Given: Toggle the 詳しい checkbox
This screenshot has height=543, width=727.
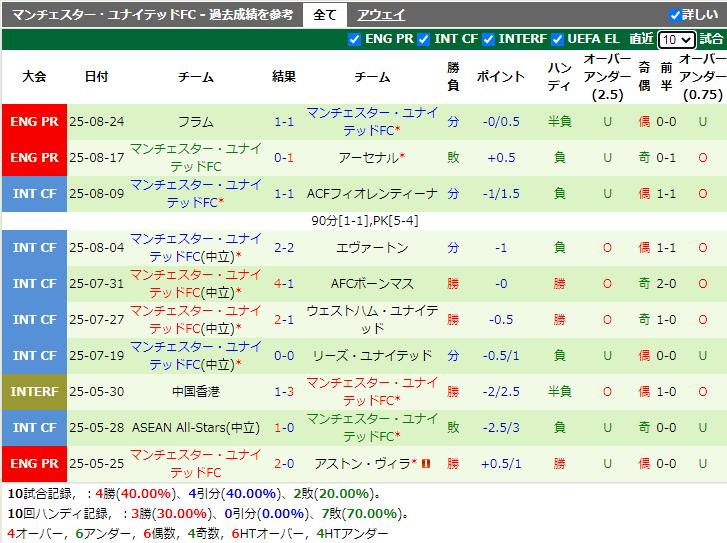Looking at the screenshot, I should tap(675, 15).
